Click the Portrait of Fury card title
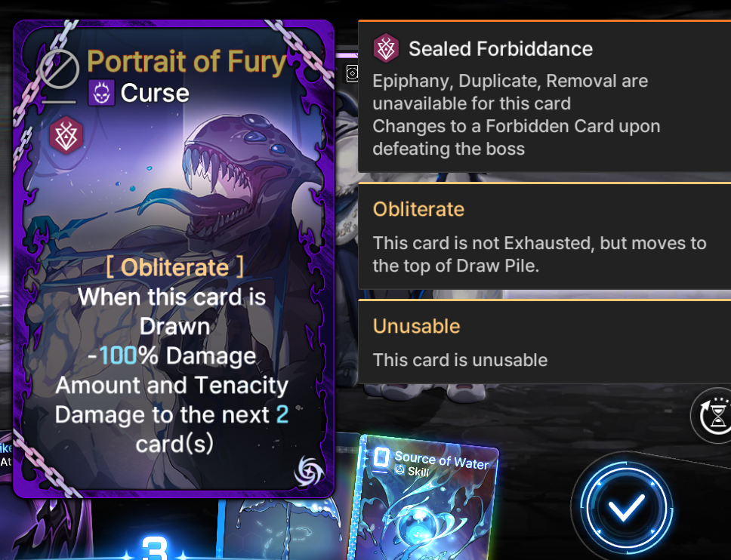731x560 pixels. [x=187, y=61]
